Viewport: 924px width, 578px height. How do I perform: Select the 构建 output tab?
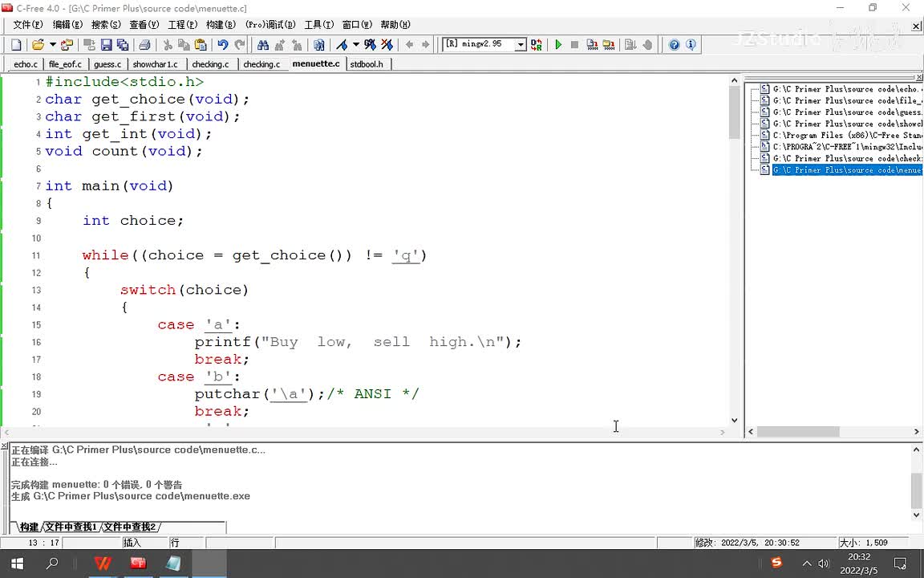pyautogui.click(x=29, y=527)
